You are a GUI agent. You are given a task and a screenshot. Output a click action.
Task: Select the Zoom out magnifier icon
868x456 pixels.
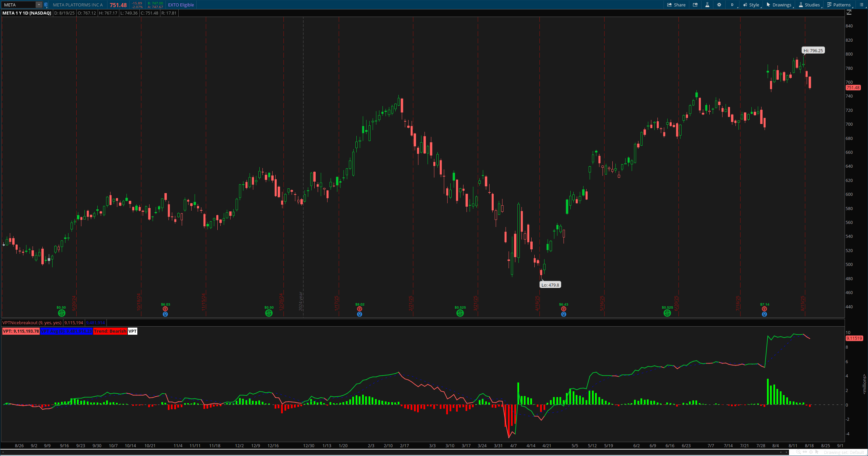(791, 453)
